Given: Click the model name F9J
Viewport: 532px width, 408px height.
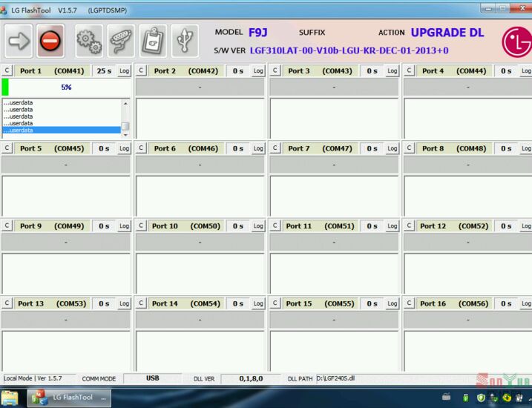Looking at the screenshot, I should pyautogui.click(x=258, y=33).
